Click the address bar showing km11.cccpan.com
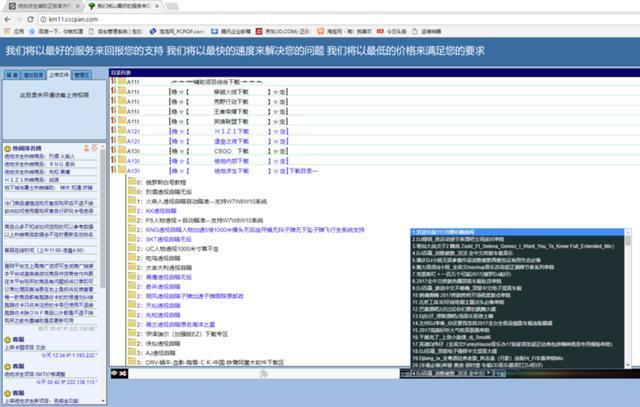The image size is (640, 407). pos(339,19)
